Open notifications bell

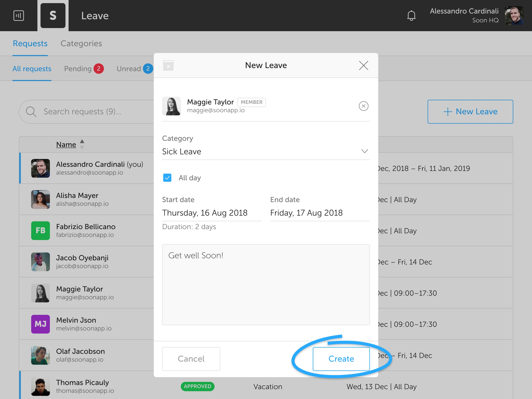(x=411, y=16)
